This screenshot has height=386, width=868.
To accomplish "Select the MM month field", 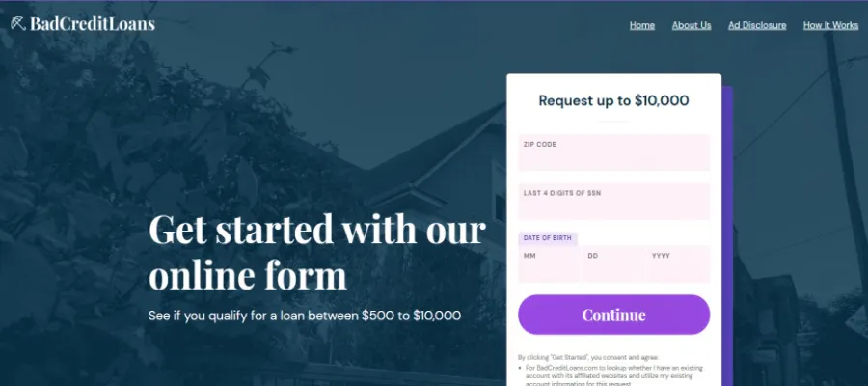I will (550, 264).
